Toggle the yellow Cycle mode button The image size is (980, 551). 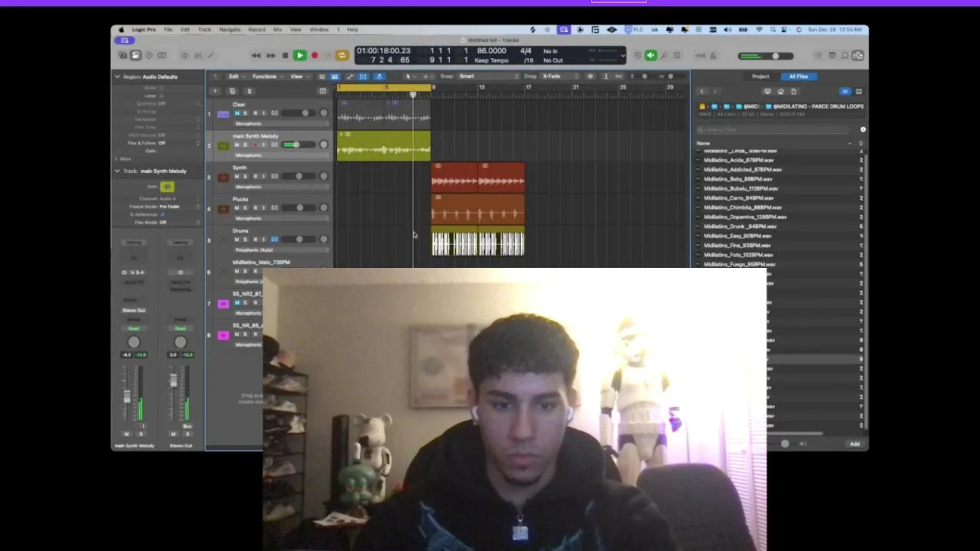click(342, 55)
